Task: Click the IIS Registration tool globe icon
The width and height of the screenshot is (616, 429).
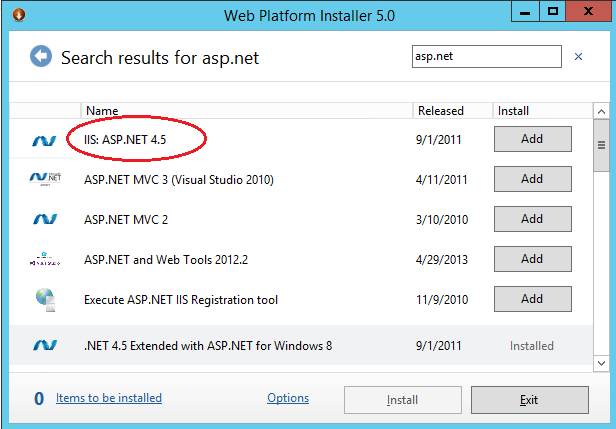Action: coord(46,300)
